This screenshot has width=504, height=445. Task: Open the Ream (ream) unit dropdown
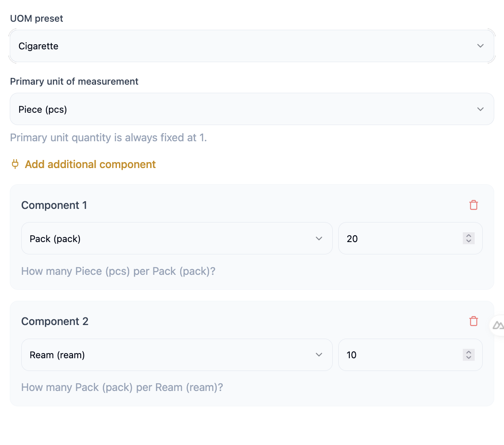(x=170, y=355)
